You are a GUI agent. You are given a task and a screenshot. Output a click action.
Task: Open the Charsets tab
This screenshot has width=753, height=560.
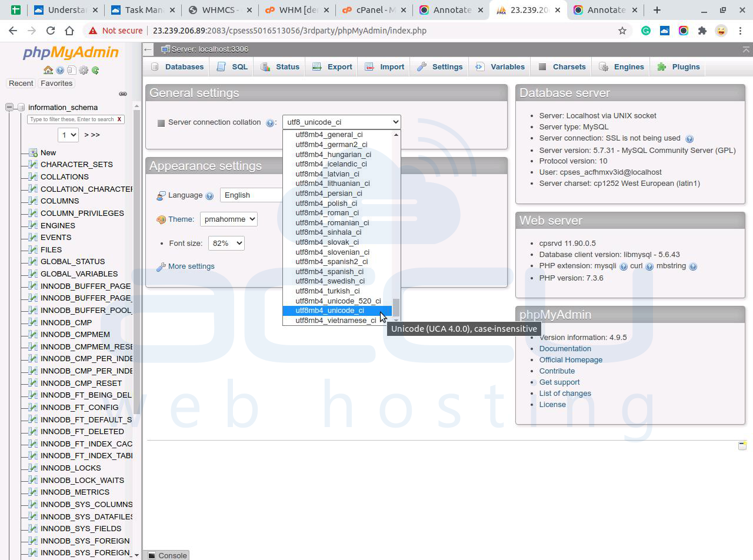562,67
